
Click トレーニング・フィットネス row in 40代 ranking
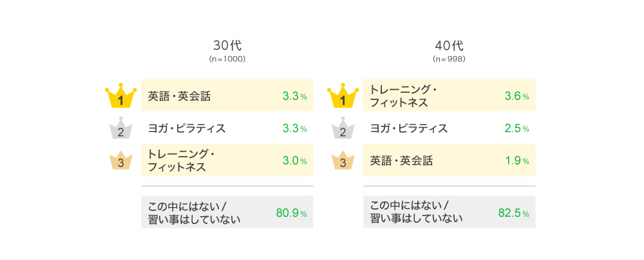pyautogui.click(x=450, y=95)
